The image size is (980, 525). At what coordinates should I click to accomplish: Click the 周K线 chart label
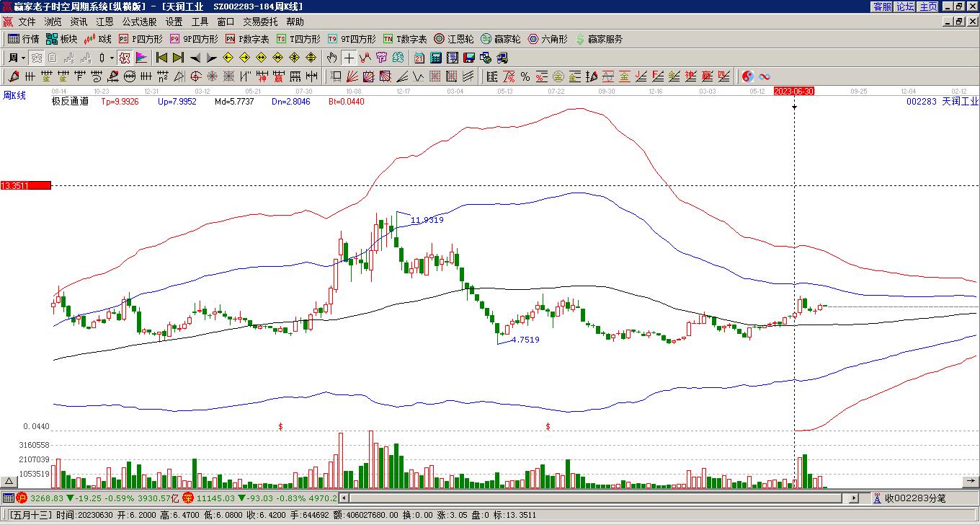(14, 95)
